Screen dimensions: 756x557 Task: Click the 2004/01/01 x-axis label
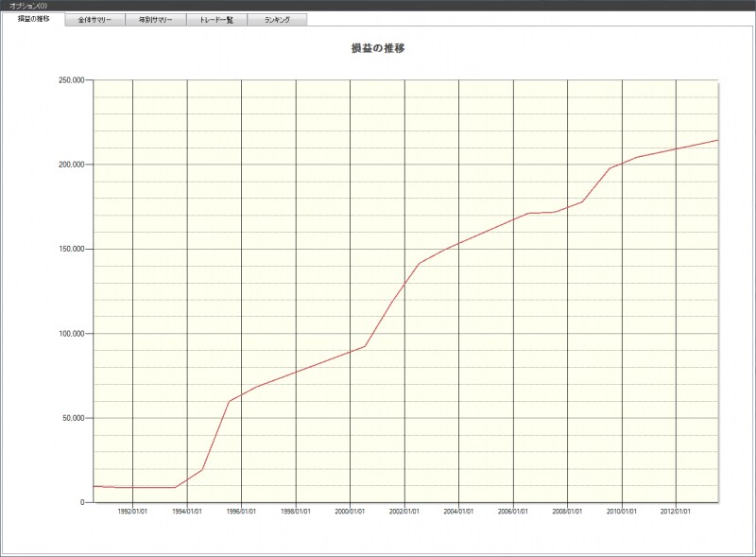click(x=458, y=512)
